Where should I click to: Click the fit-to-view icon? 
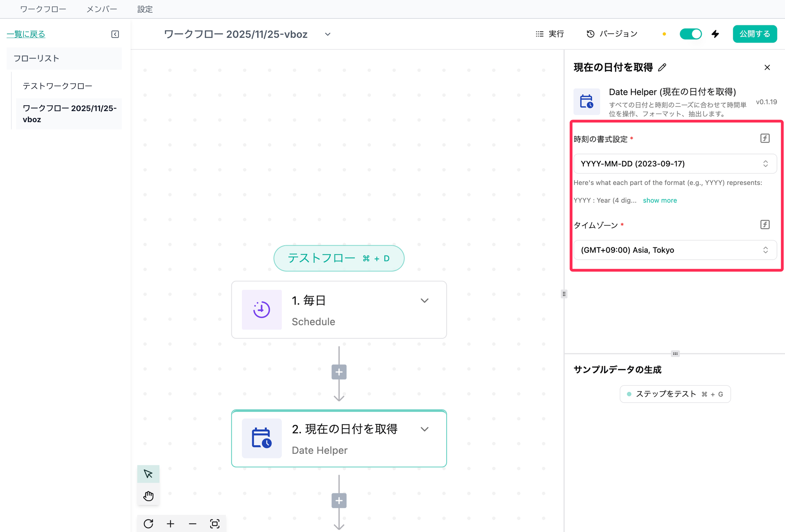[x=215, y=524]
